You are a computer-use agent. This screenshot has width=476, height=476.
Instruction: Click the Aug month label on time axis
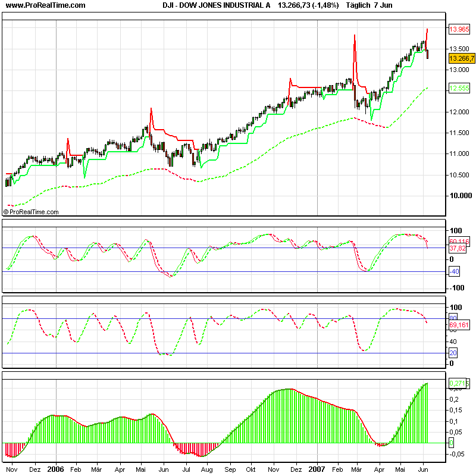tap(206, 469)
